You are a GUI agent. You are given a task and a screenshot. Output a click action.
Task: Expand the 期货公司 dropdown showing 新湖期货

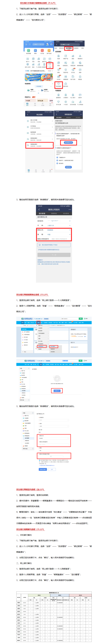click(x=54, y=230)
